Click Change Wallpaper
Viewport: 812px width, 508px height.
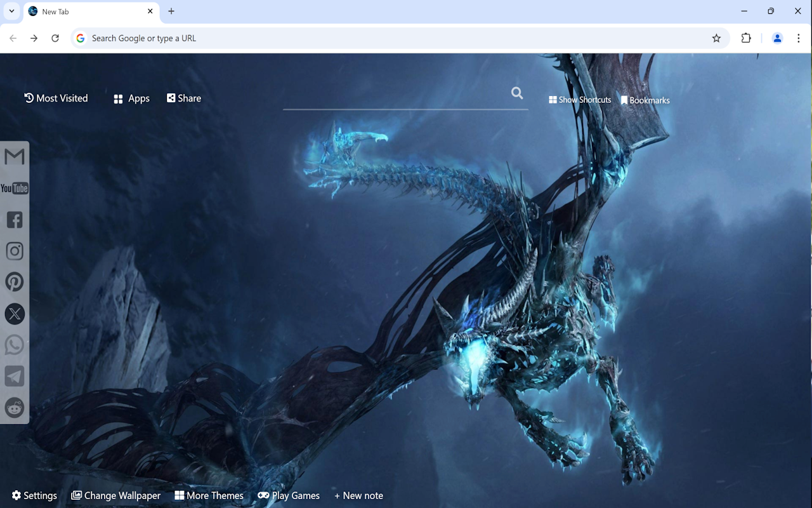(x=115, y=495)
